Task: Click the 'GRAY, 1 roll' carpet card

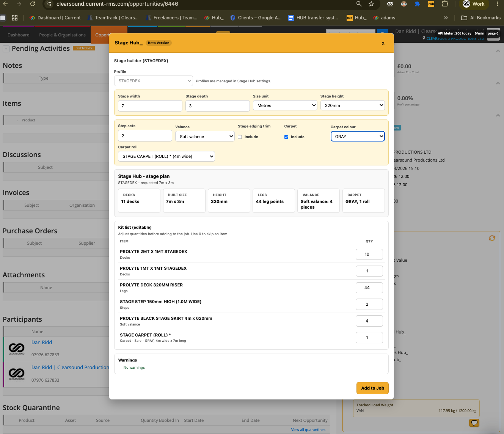Action: [x=364, y=201]
